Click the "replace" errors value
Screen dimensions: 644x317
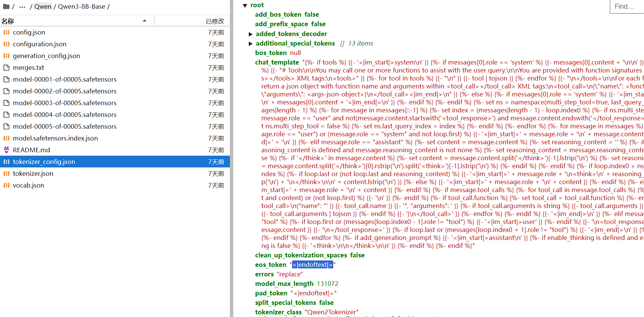pos(290,274)
